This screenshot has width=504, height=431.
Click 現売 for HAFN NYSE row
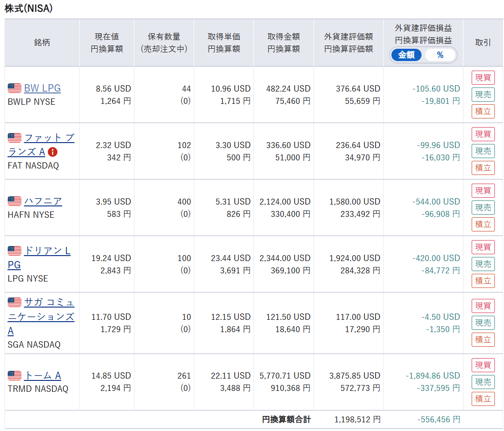483,208
